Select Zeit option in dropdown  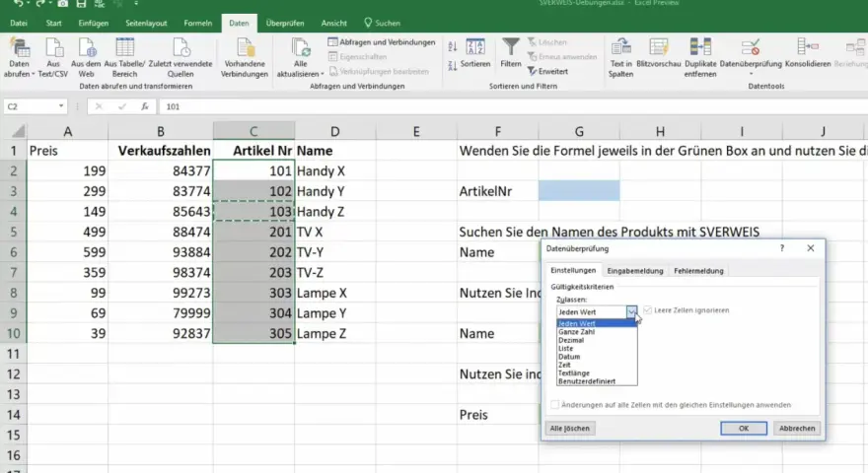pyautogui.click(x=597, y=366)
